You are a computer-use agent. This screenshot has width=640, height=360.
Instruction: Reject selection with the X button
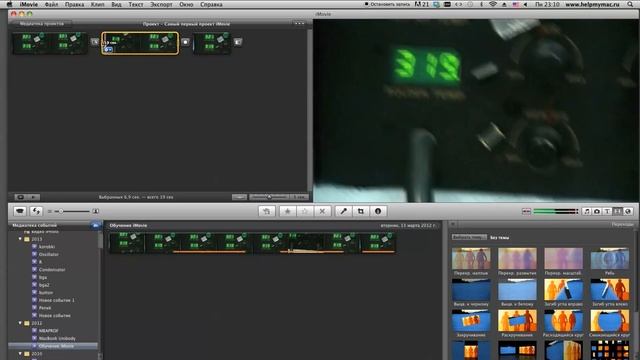pyautogui.click(x=322, y=211)
